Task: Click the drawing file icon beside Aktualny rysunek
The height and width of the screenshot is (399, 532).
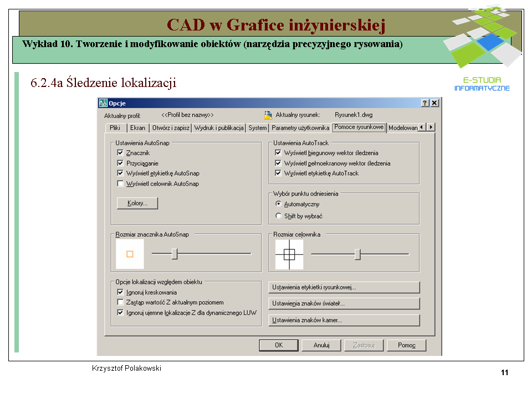Action: tap(268, 115)
